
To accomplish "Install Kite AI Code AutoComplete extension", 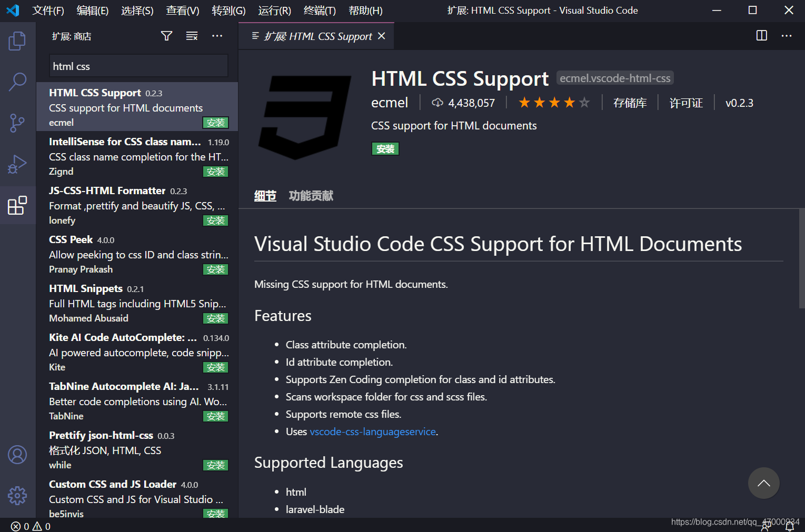I will pyautogui.click(x=216, y=367).
